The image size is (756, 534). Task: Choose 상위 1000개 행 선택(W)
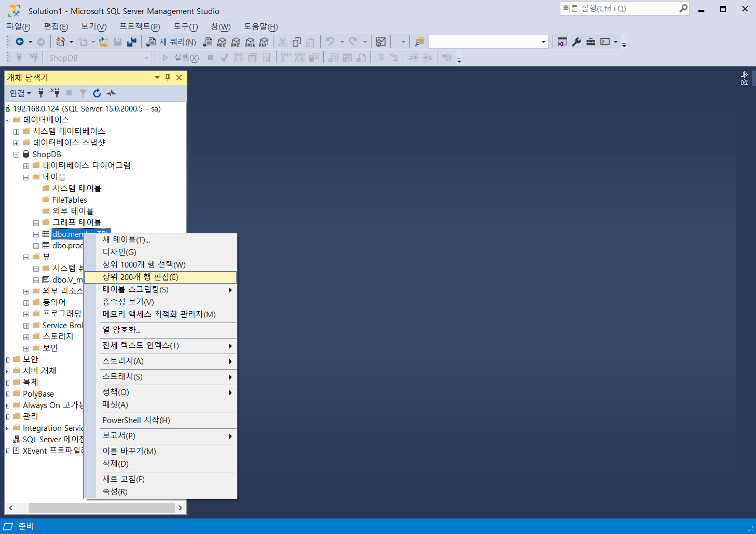pos(160,264)
